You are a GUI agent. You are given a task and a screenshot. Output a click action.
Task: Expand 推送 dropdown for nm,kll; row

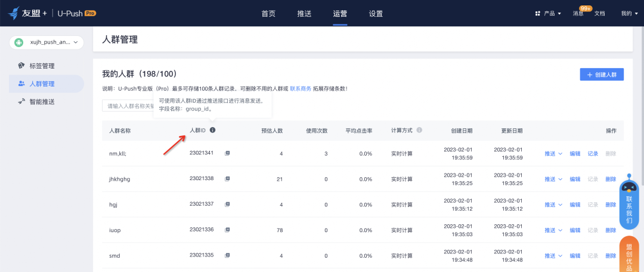click(553, 154)
